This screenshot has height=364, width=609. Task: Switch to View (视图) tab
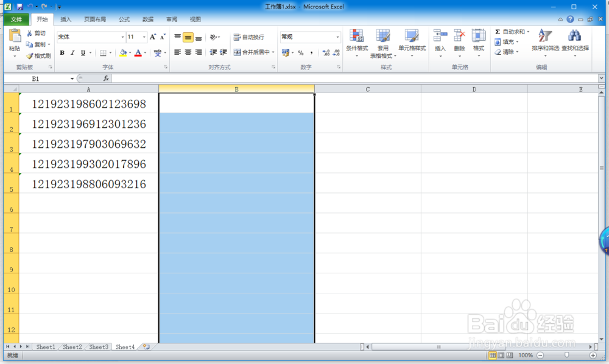coord(195,19)
